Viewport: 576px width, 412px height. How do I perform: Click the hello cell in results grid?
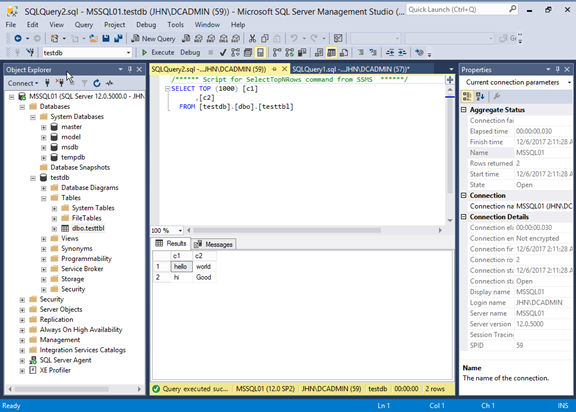[181, 267]
